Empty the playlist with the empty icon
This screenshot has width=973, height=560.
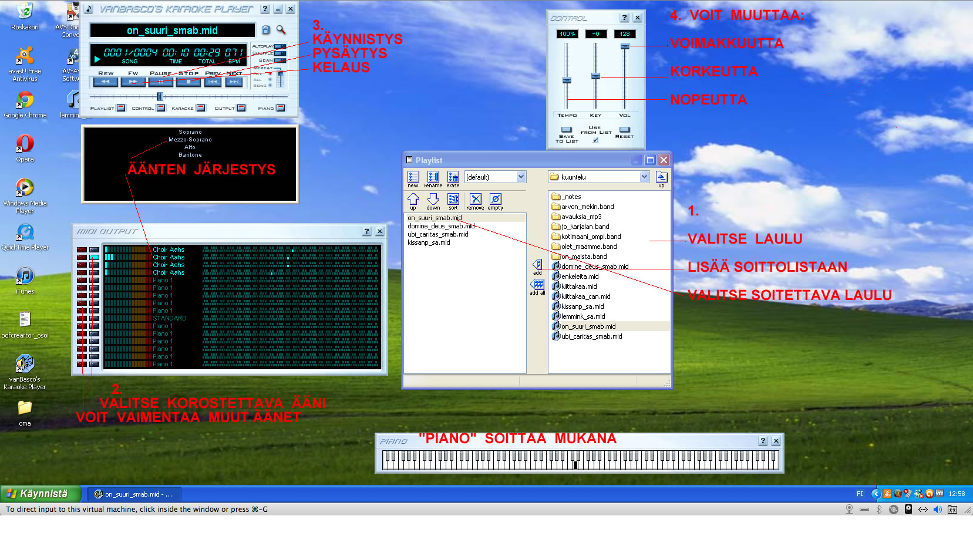click(495, 200)
